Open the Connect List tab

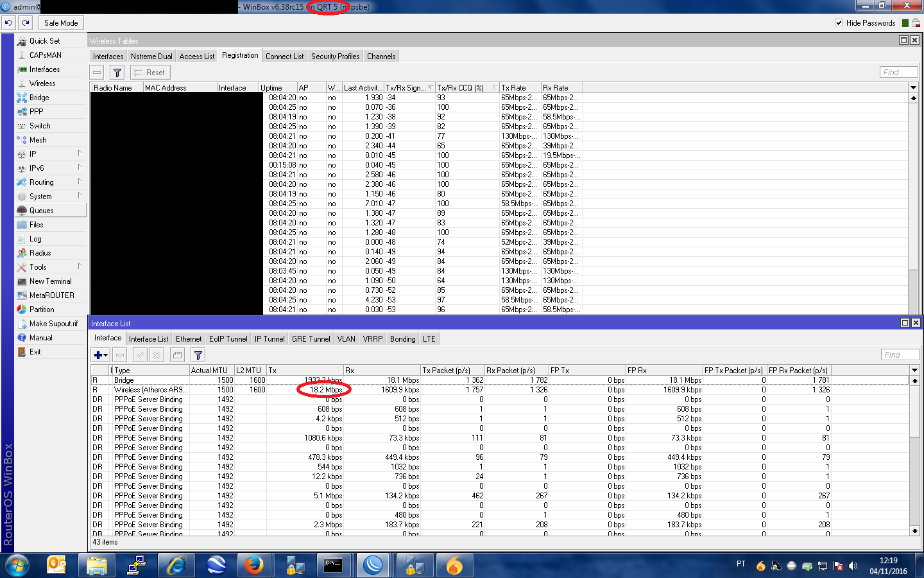tap(284, 57)
